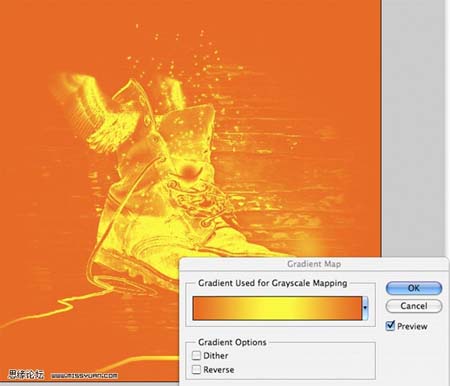Image resolution: width=450 pixels, height=386 pixels.
Task: Cancel the Gradient Map dialog
Action: (414, 306)
